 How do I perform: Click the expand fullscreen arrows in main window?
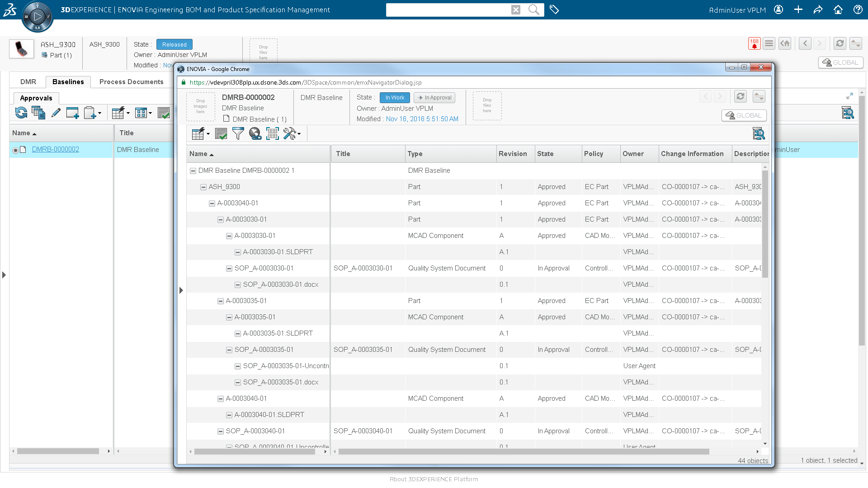tap(850, 96)
